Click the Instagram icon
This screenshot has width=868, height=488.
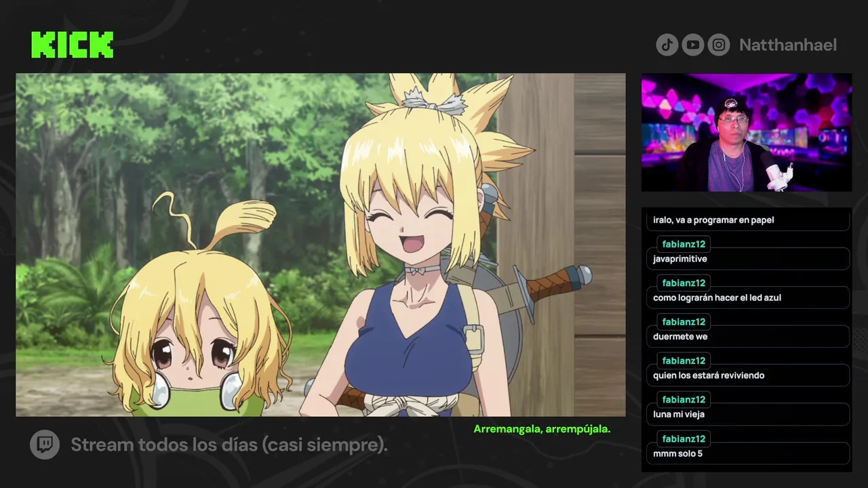(719, 45)
